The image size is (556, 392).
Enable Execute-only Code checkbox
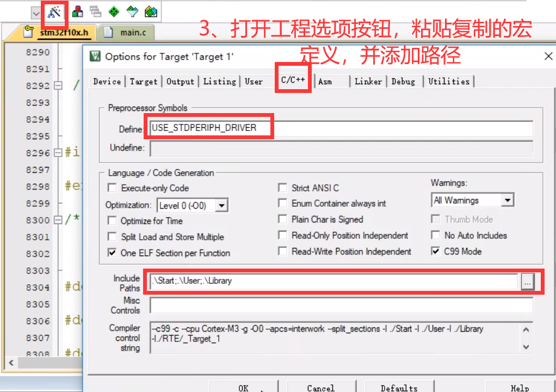pyautogui.click(x=112, y=188)
